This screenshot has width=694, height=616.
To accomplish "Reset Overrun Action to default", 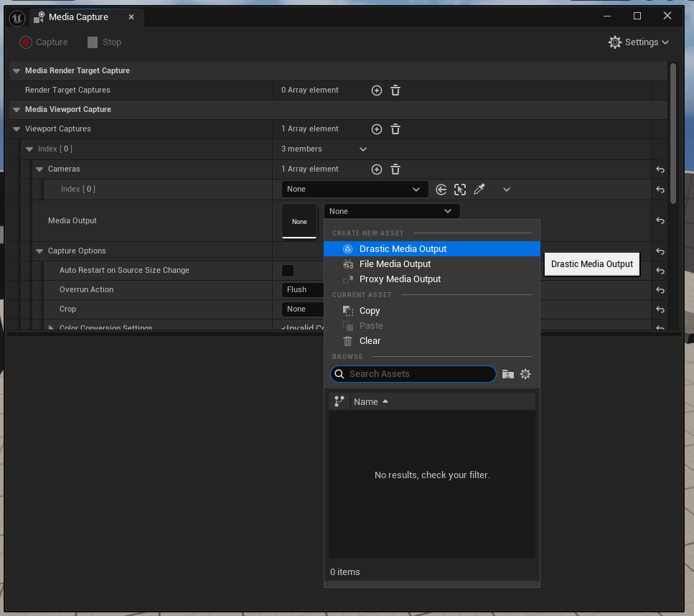I will click(660, 290).
